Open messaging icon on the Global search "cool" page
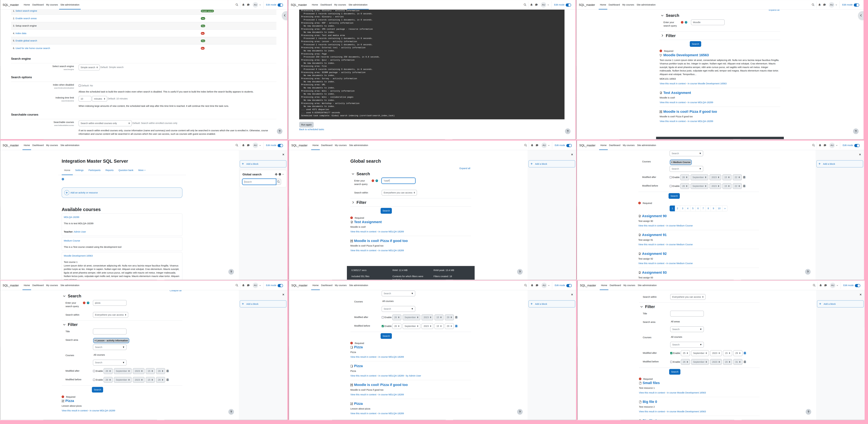This screenshot has height=424, width=868. tap(537, 145)
